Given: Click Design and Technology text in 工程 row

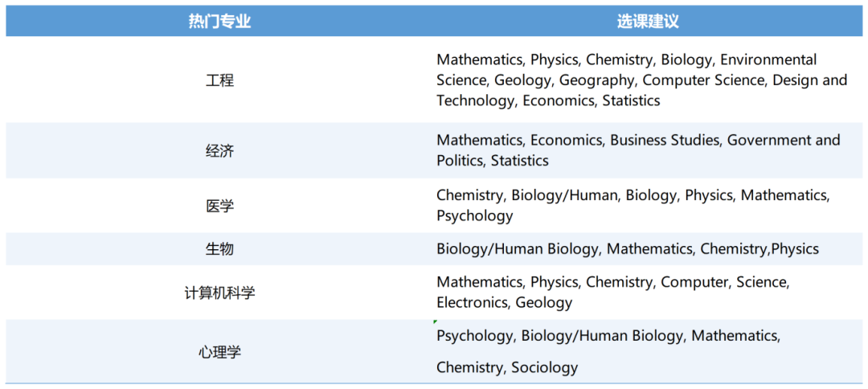Looking at the screenshot, I should (642, 90).
